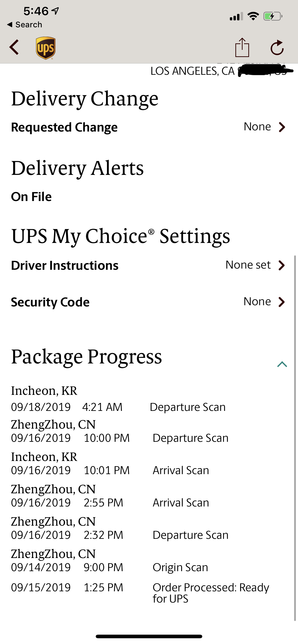Tap the share icon
298x644 pixels.
[x=242, y=47]
